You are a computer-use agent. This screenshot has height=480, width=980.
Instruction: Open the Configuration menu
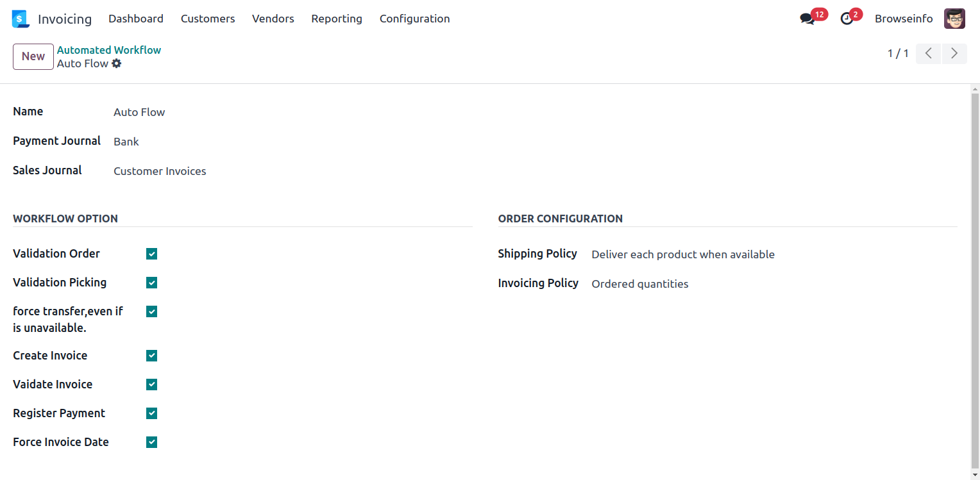pos(414,19)
